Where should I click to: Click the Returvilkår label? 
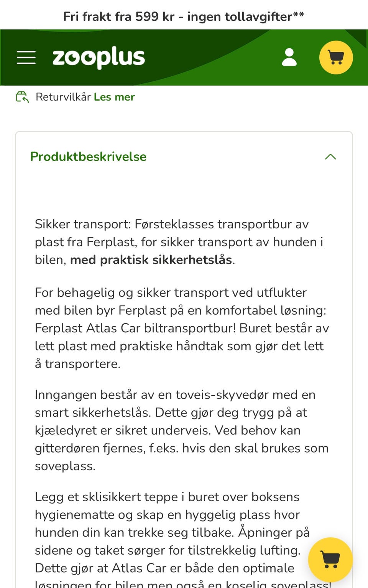click(x=63, y=97)
